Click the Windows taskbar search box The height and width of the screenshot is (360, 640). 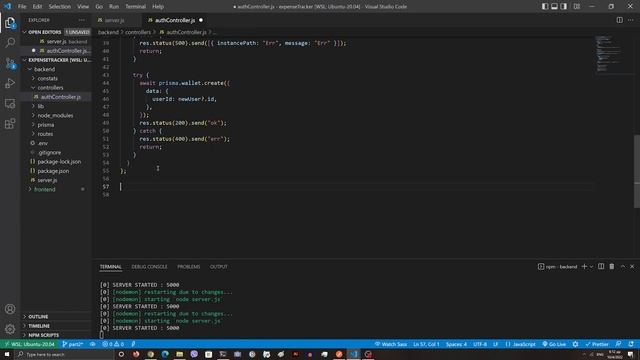coord(63,354)
